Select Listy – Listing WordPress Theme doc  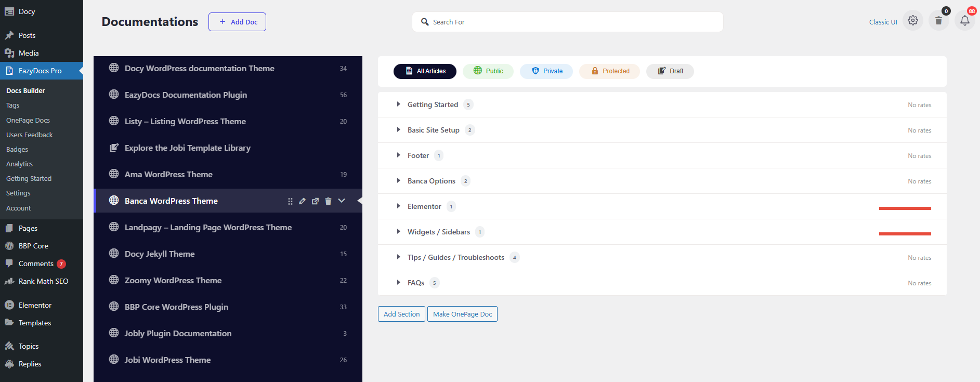click(x=228, y=121)
